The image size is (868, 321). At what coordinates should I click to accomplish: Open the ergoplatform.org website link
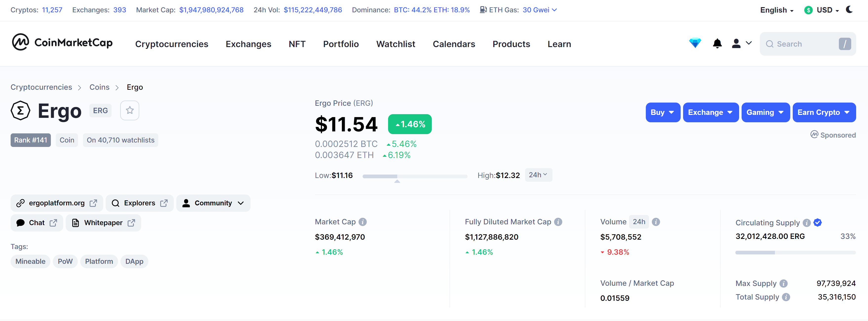point(57,203)
